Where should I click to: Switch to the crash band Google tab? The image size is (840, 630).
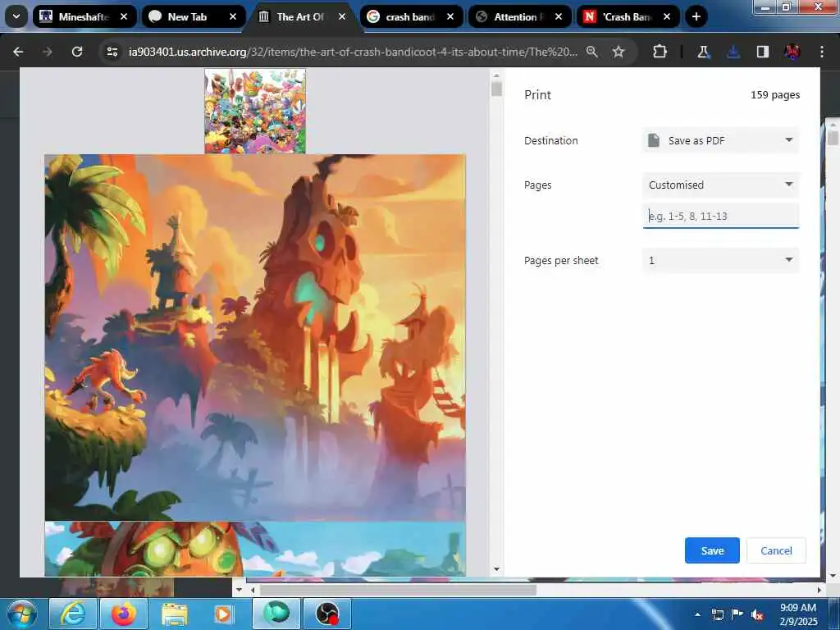click(x=411, y=16)
